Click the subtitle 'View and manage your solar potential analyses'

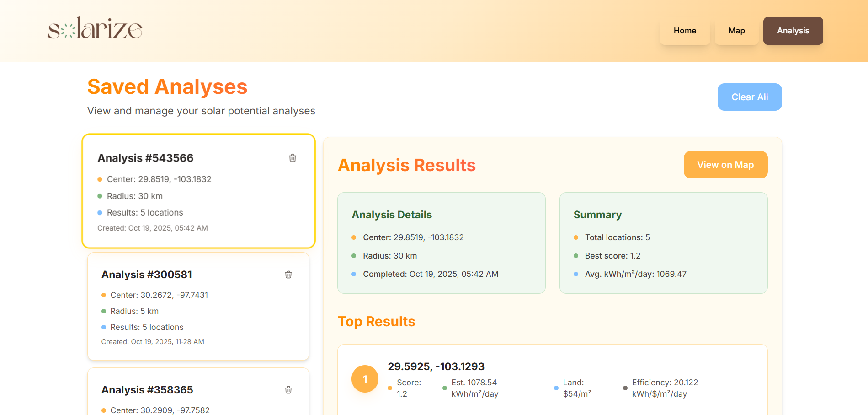click(x=201, y=111)
